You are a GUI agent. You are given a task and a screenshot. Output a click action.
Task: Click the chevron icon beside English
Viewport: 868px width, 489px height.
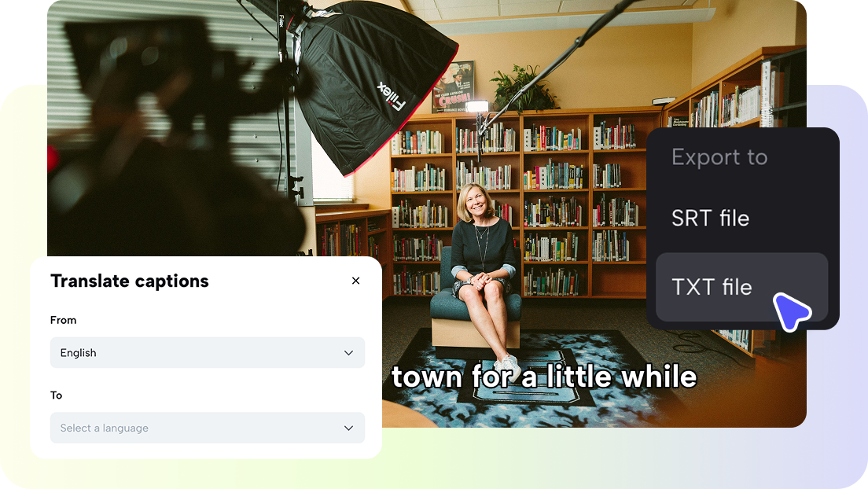348,352
